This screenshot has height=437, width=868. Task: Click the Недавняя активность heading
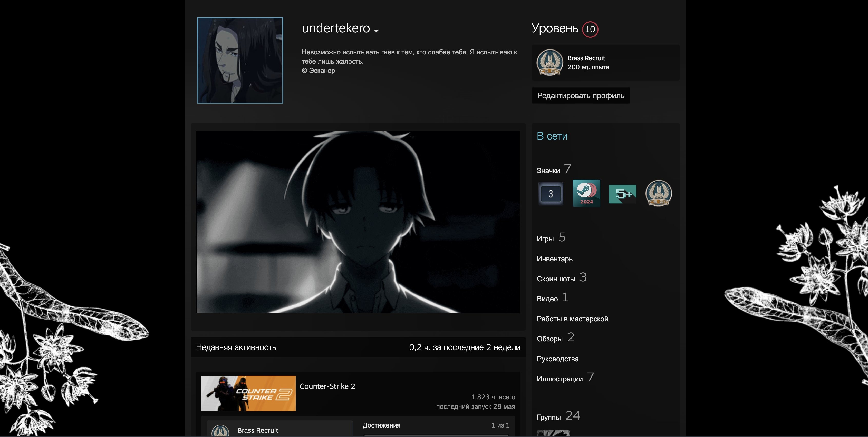pyautogui.click(x=236, y=347)
